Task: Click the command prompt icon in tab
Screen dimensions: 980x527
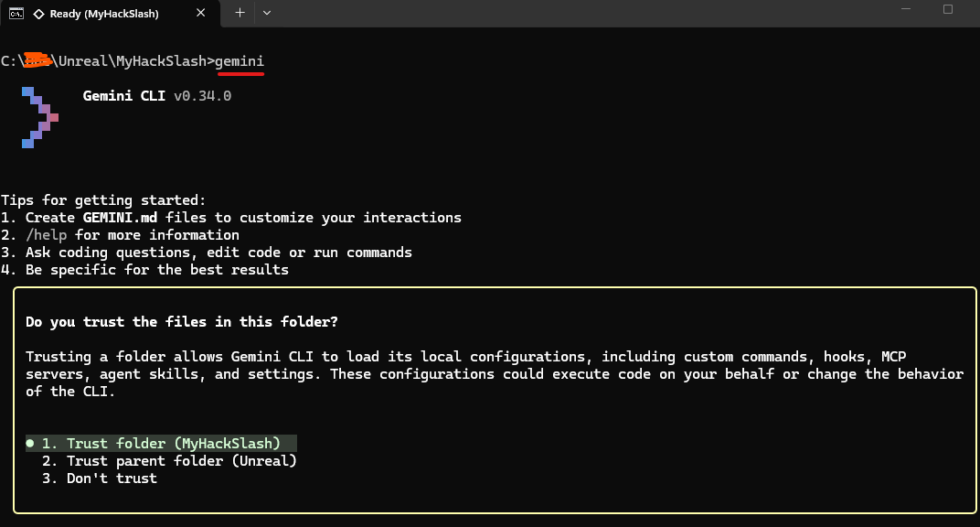Action: (16, 14)
